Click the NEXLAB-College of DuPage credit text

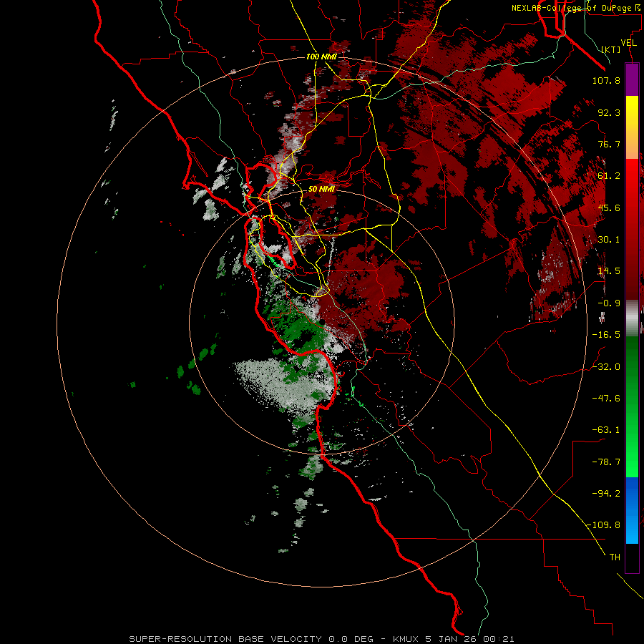[x=575, y=8]
